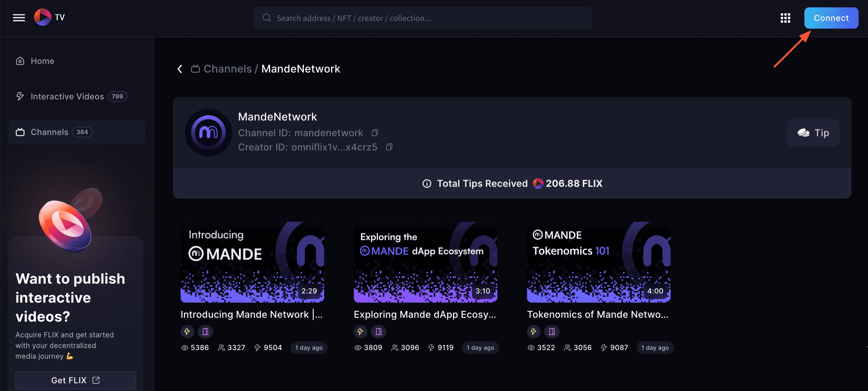Viewport: 868px width, 391px height.
Task: Click the search magnifier icon
Action: [266, 18]
